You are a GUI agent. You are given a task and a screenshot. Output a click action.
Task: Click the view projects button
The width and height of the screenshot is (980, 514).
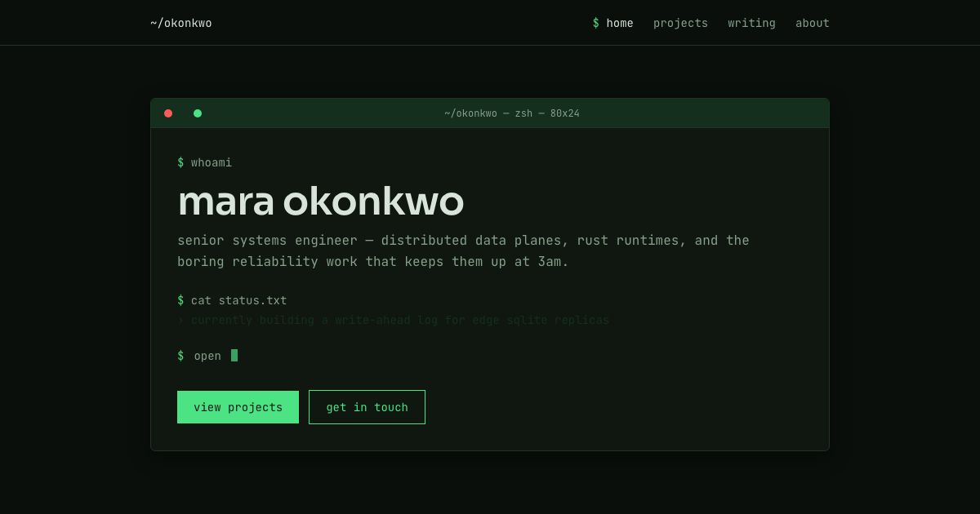tap(238, 407)
